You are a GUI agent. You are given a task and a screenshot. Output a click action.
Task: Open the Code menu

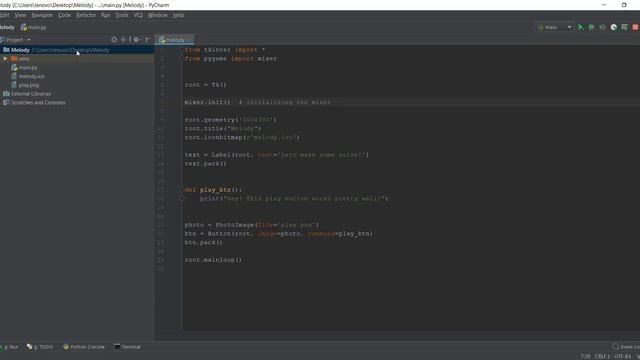tap(64, 15)
